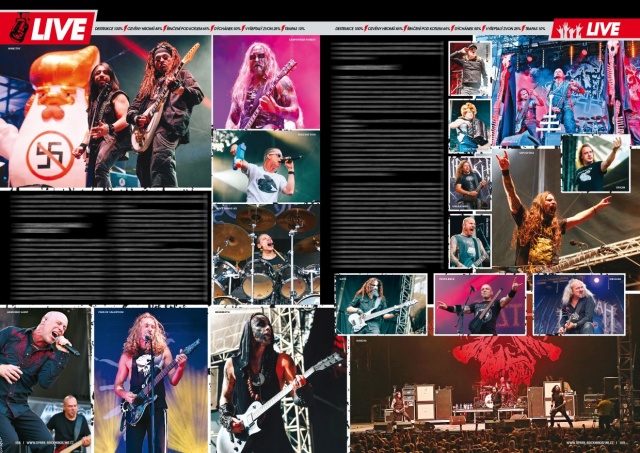The width and height of the screenshot is (640, 453).
Task: Open the bassist photo with green background
Action: click(380, 304)
